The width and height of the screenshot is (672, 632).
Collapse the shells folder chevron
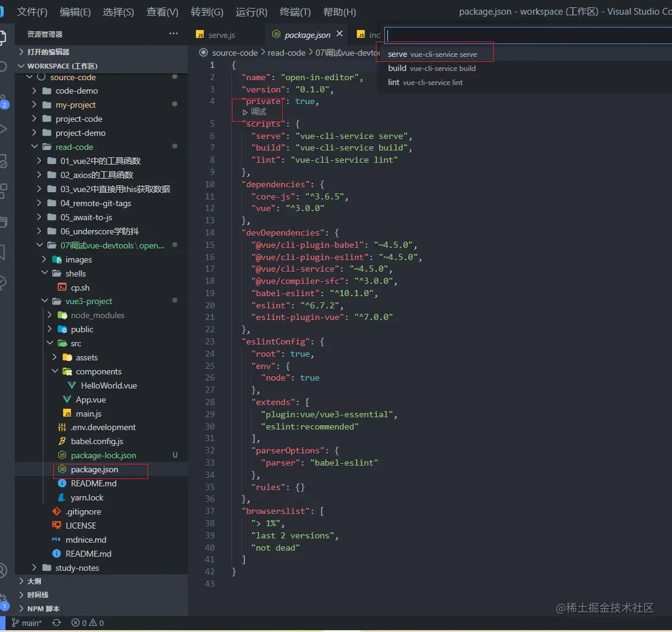click(x=44, y=273)
